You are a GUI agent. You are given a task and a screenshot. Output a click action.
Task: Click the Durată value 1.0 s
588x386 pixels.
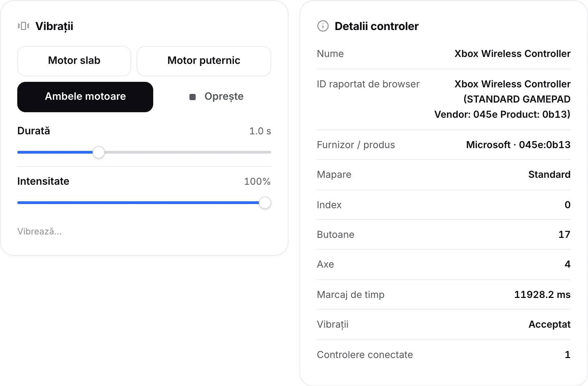pyautogui.click(x=260, y=131)
